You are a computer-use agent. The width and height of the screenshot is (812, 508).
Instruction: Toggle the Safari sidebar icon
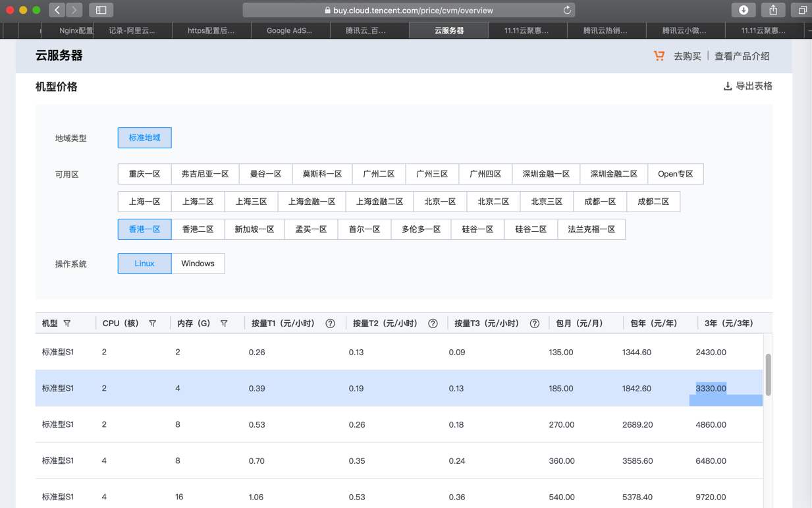(101, 10)
